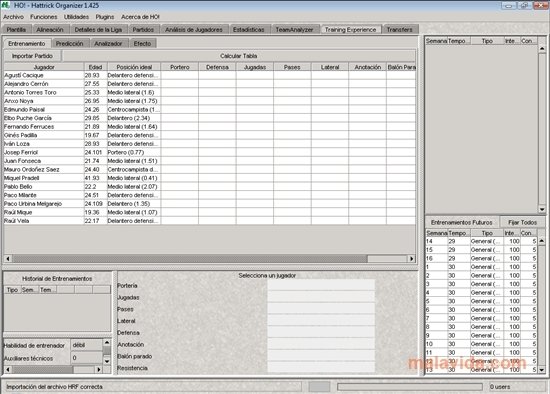Viewport: 550px width, 394px height.
Task: Click right arrow of player table scrollbar
Action: [x=411, y=259]
